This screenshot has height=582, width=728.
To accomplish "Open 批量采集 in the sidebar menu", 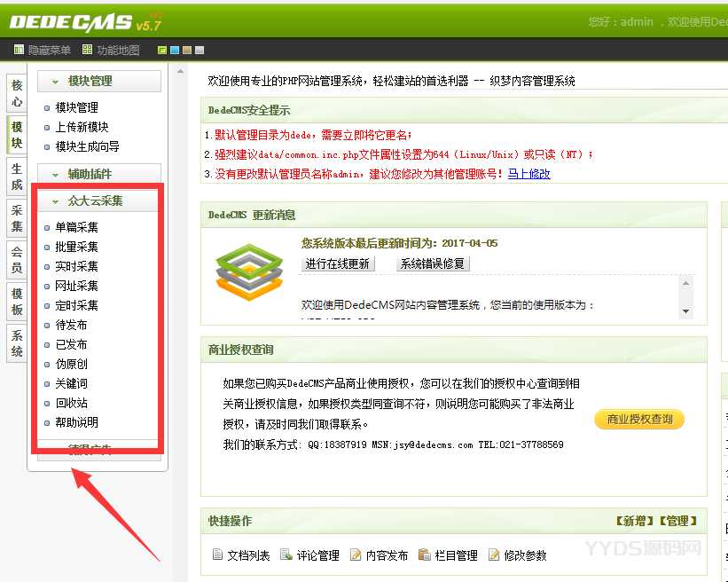I will 76,247.
